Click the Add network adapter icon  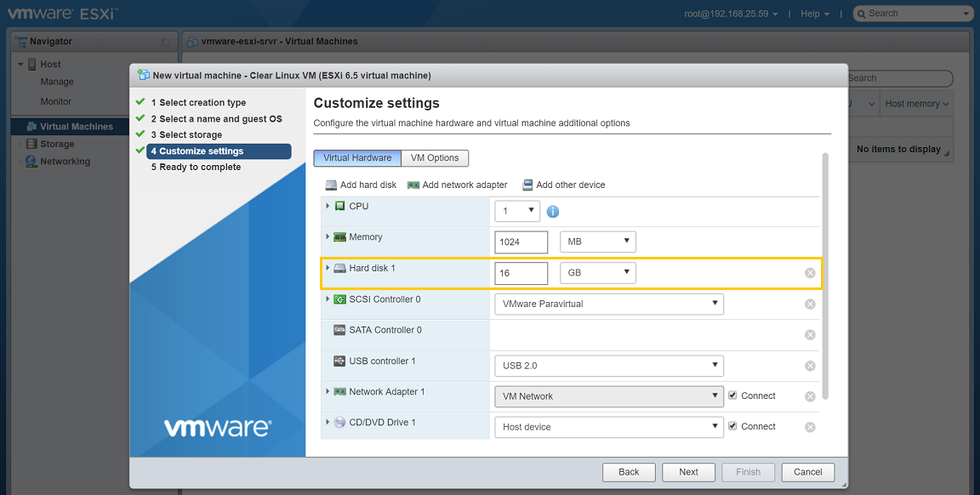(413, 185)
